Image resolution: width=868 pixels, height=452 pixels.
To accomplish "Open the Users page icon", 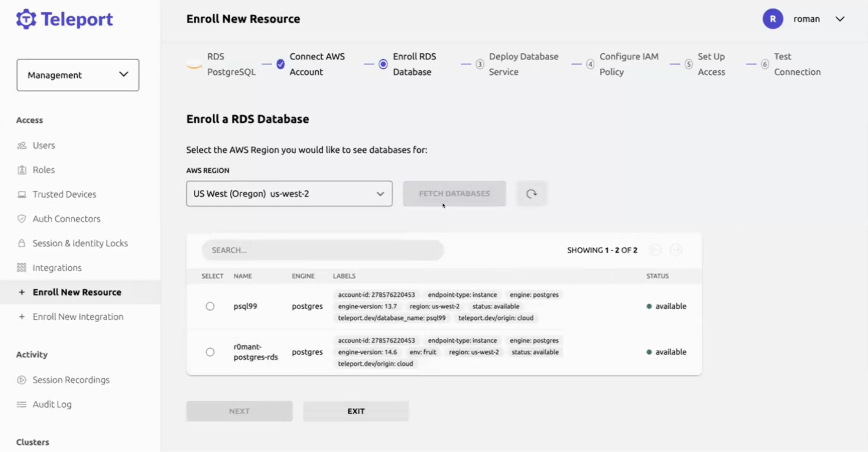I will (22, 145).
